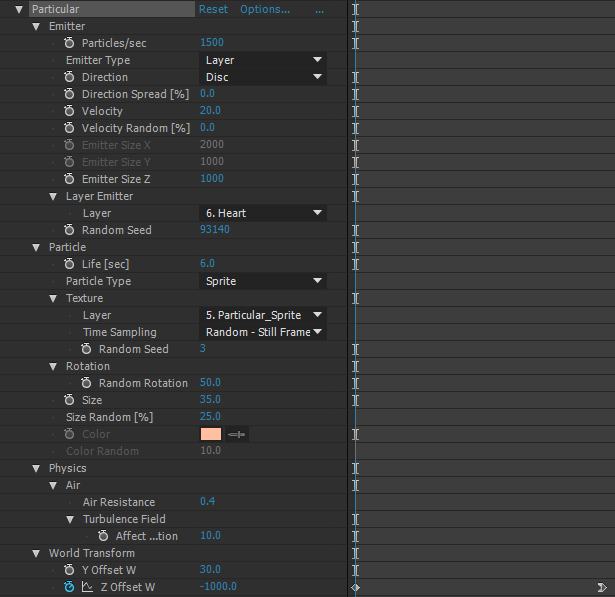This screenshot has width=615, height=597.
Task: Click the Size stopwatch icon
Action: coord(69,400)
